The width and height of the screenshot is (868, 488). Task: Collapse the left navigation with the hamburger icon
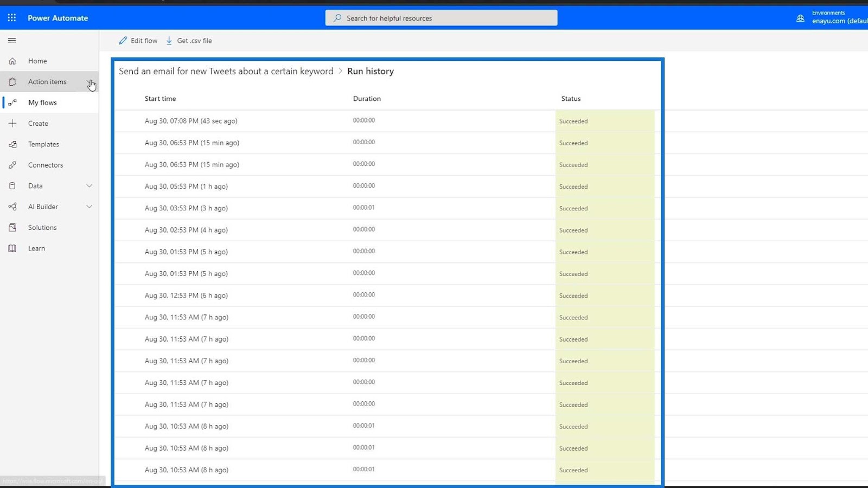click(x=12, y=40)
